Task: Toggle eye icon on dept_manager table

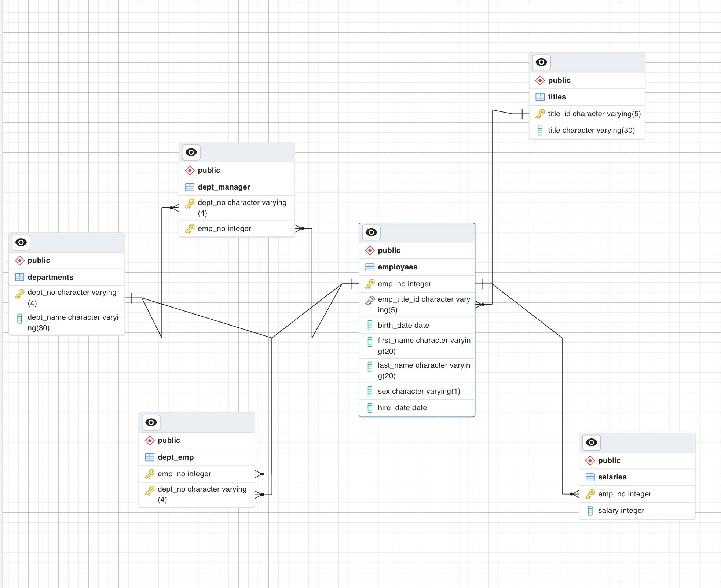Action: [191, 152]
